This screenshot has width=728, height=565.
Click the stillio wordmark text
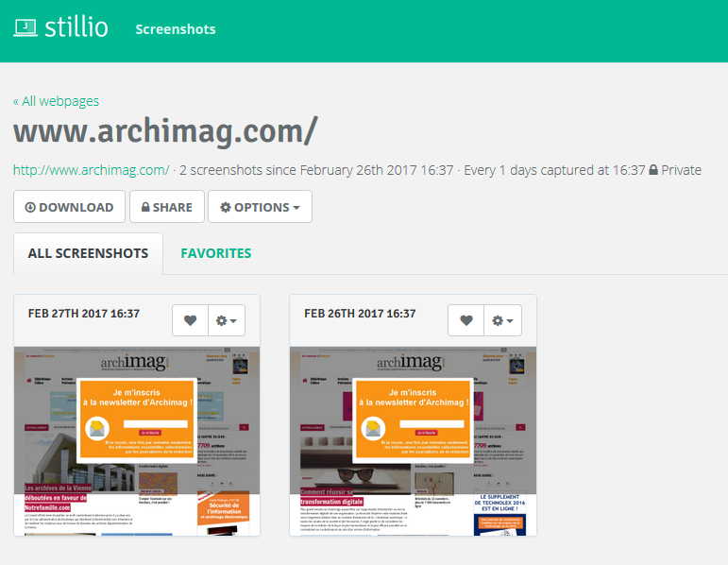(76, 27)
